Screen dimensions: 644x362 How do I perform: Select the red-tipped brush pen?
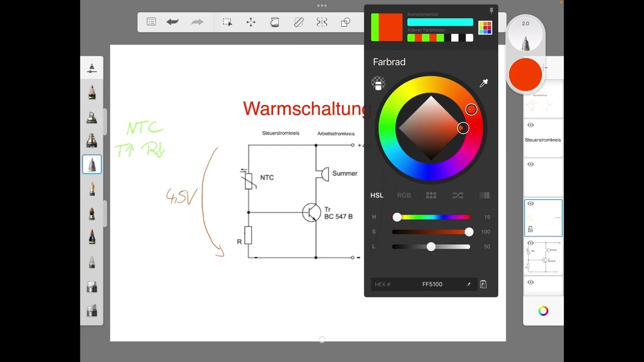click(92, 237)
